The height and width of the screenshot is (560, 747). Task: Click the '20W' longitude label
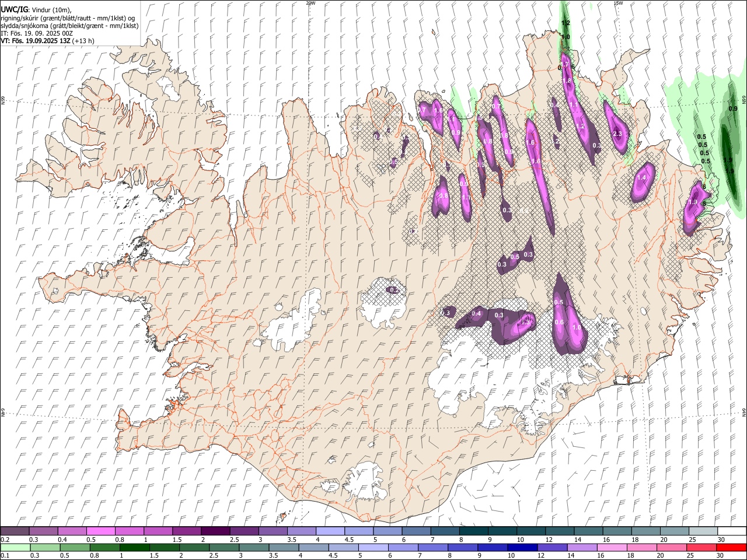point(310,2)
